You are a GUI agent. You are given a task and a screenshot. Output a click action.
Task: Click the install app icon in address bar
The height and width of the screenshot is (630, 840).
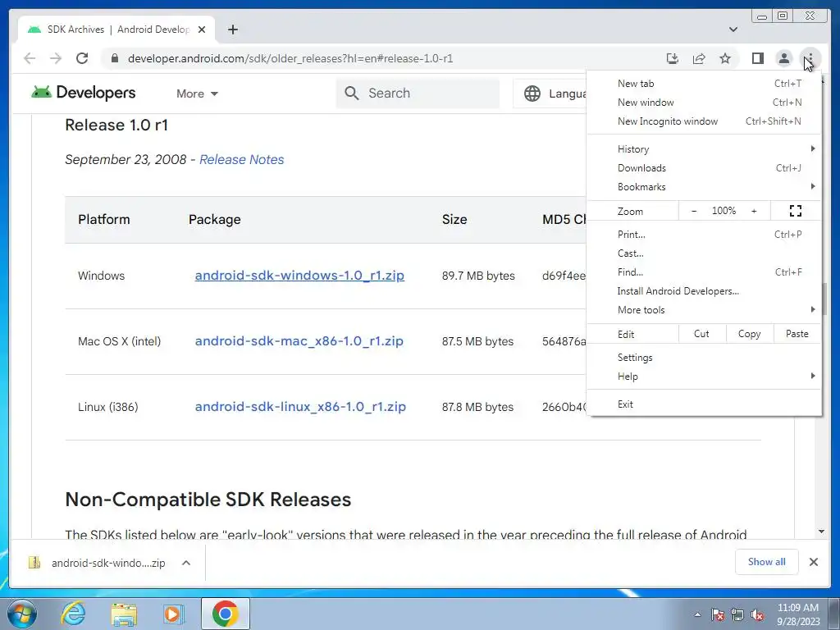[673, 58]
